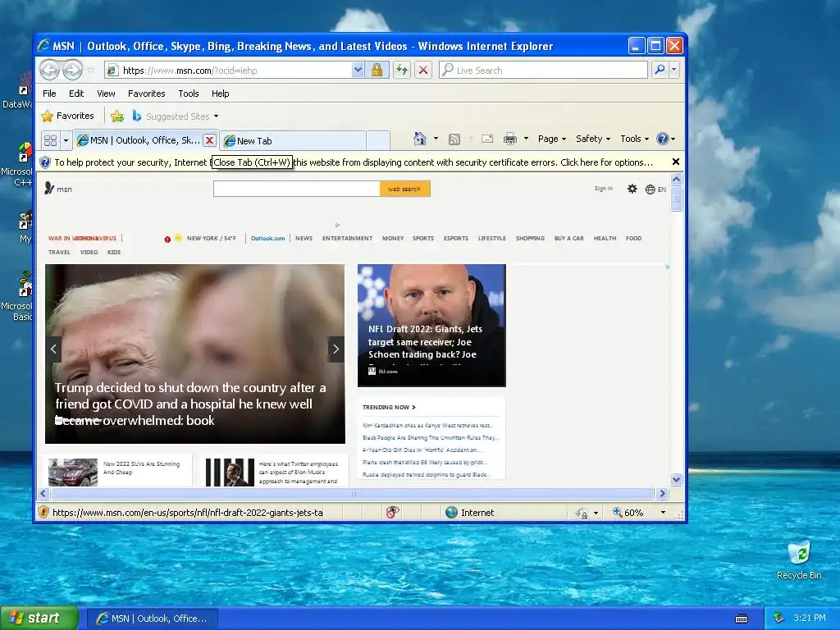Click the Windows start button
Screen dimensions: 840x630
[x=39, y=619]
